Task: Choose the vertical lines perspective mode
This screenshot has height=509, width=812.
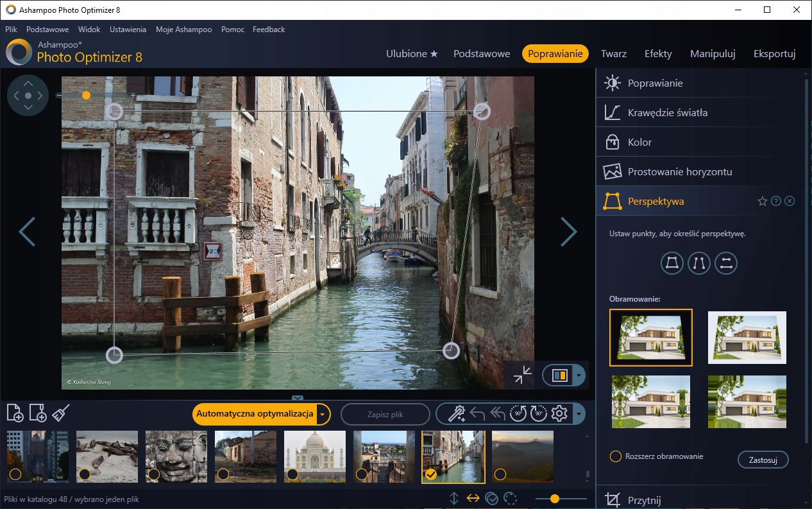Action: point(699,263)
